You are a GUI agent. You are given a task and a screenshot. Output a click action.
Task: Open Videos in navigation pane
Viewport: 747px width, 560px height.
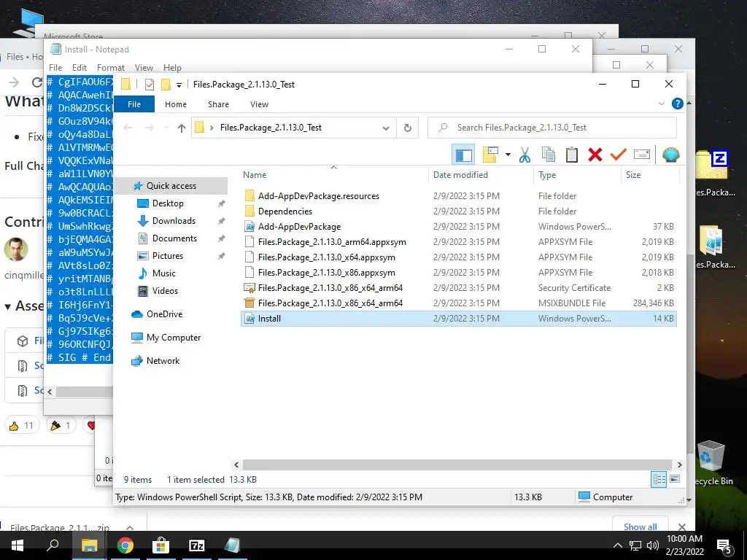[x=165, y=291]
